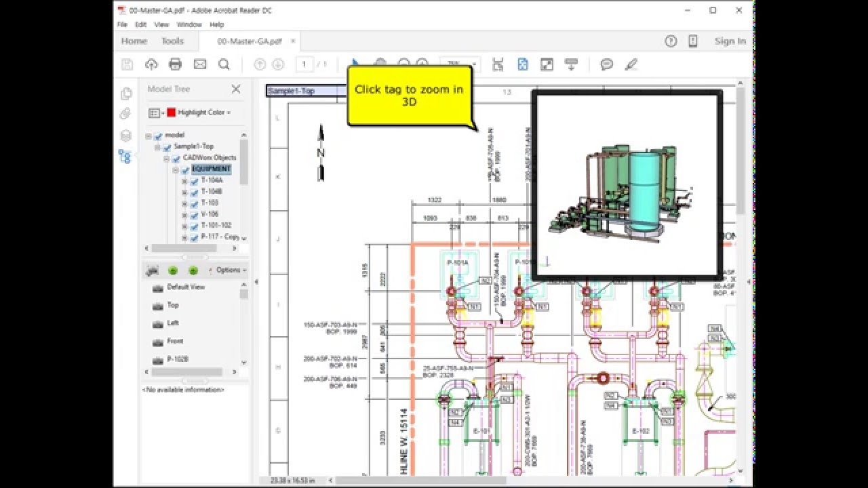Viewport: 868px width, 488px height.
Task: Expand the T-103 node
Action: tap(184, 203)
